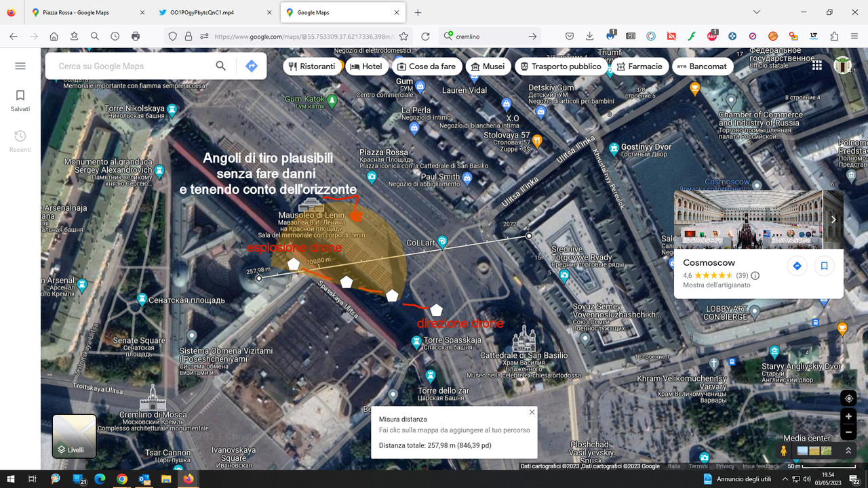This screenshot has height=488, width=868.
Task: Click the Termini link in the footer
Action: click(698, 466)
